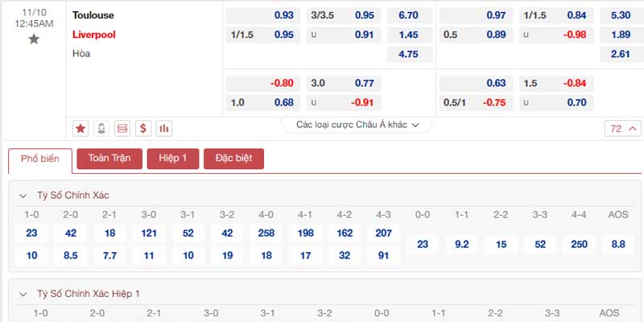Pick the AOS odds 8.8
This screenshot has height=322, width=644.
tap(618, 245)
